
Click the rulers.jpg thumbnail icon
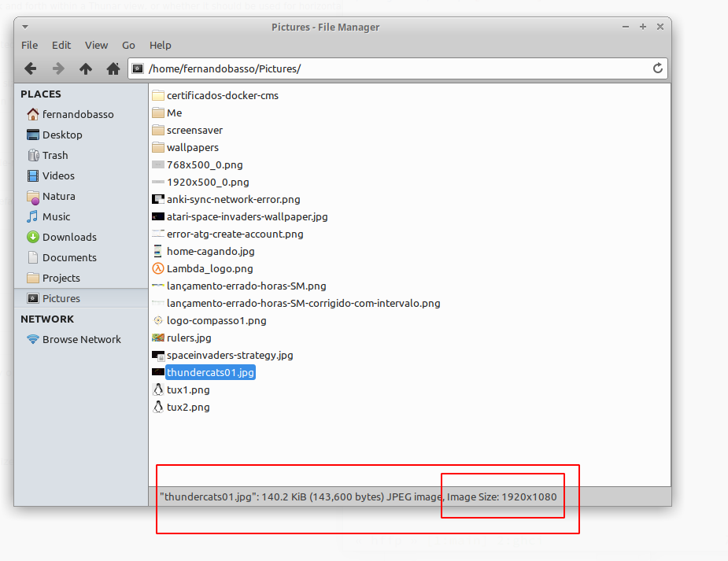click(158, 338)
